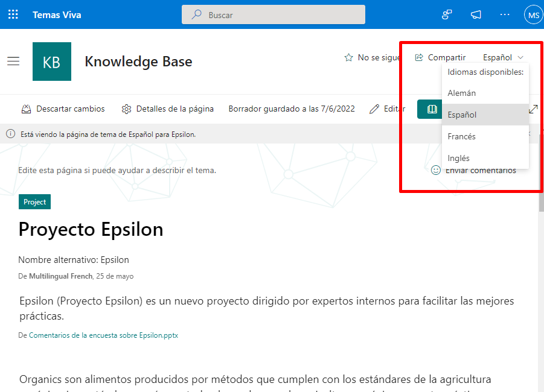Expand the Español language dropdown
The height and width of the screenshot is (392, 544).
(503, 57)
